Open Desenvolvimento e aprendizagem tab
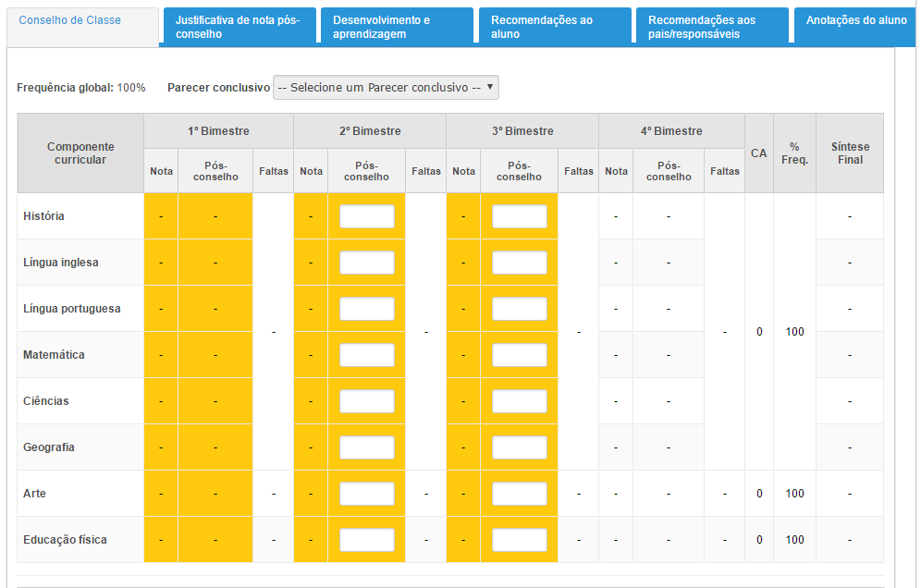The image size is (921, 588). (397, 27)
